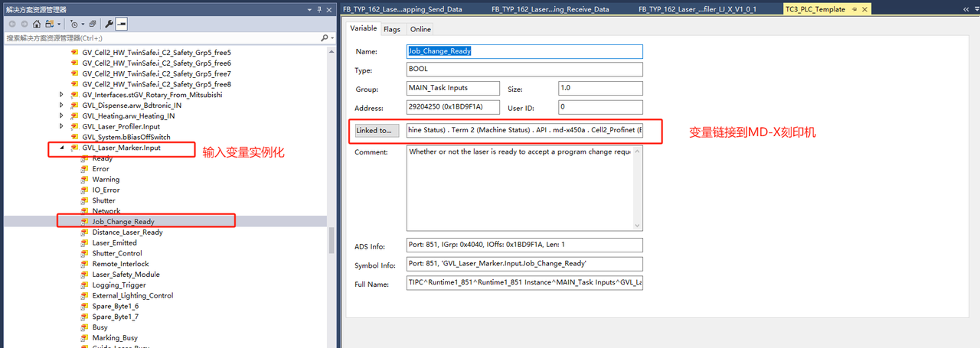Collapse the GVL_Laser_Marker.Input tree node

(x=62, y=148)
